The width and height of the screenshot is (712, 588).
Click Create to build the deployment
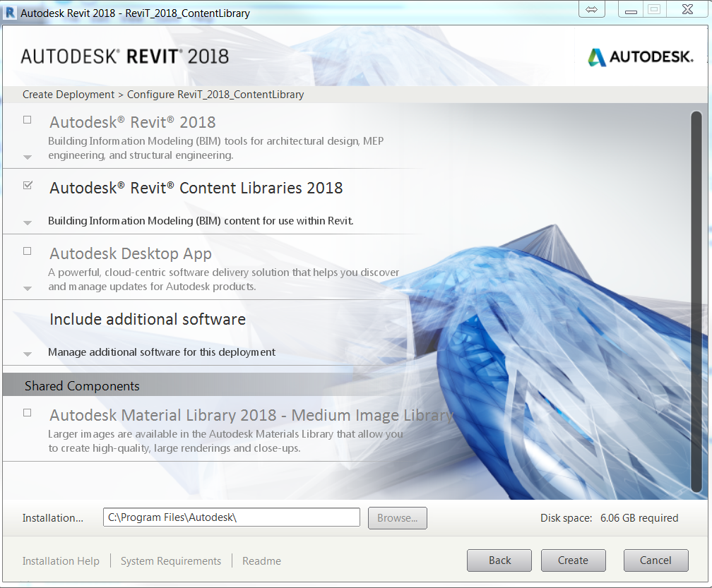coord(573,560)
